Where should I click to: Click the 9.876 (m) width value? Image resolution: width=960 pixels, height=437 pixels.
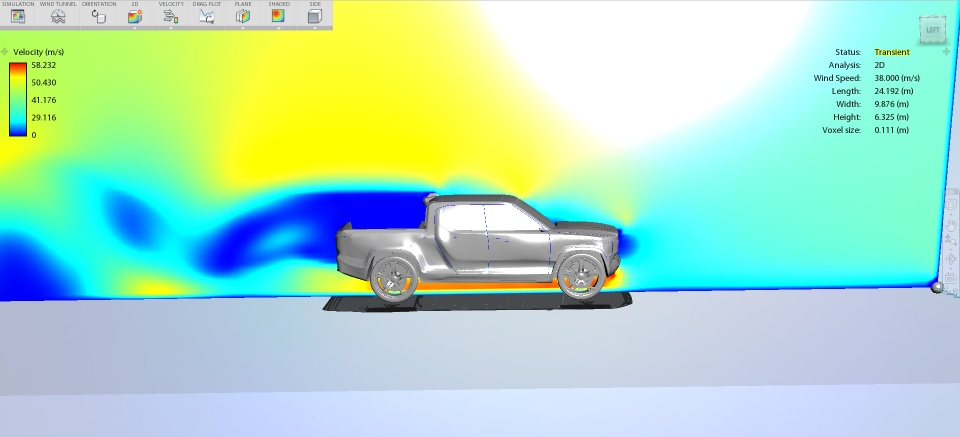(891, 104)
